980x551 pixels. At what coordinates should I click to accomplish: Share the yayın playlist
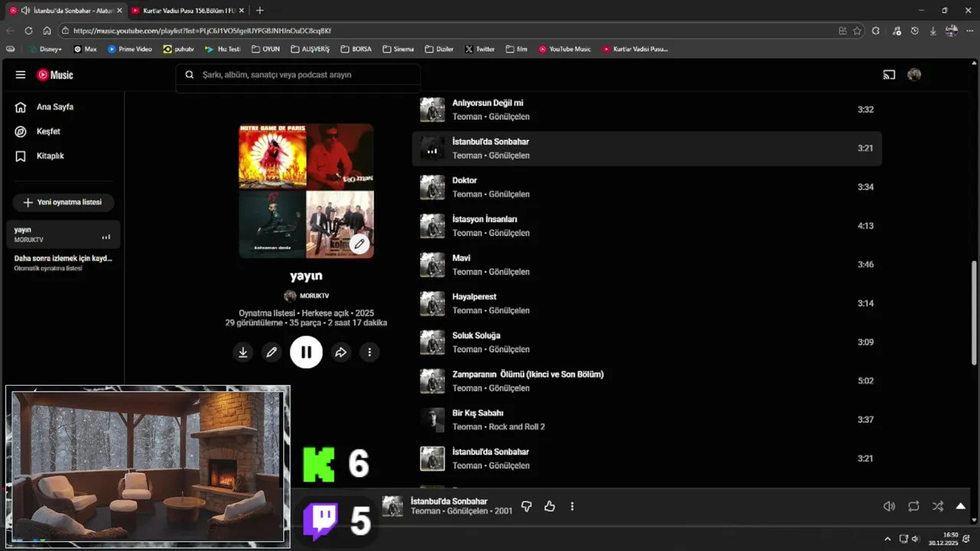(341, 352)
